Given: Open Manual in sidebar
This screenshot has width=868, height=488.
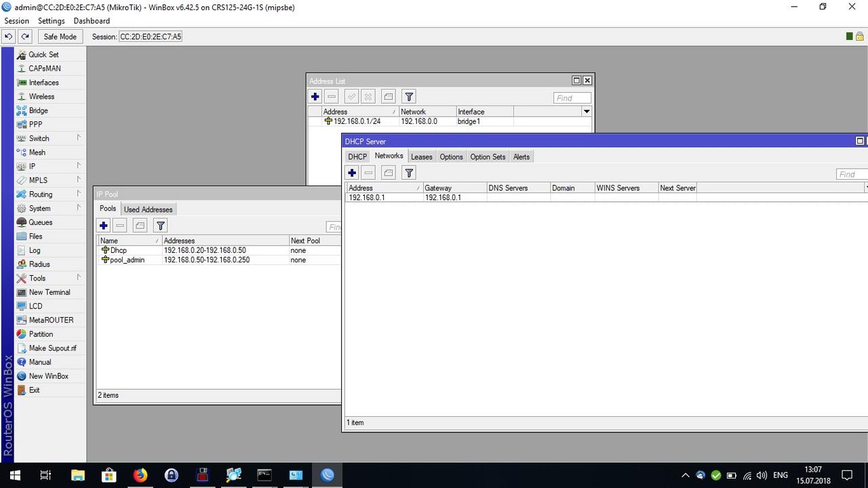Looking at the screenshot, I should 40,362.
